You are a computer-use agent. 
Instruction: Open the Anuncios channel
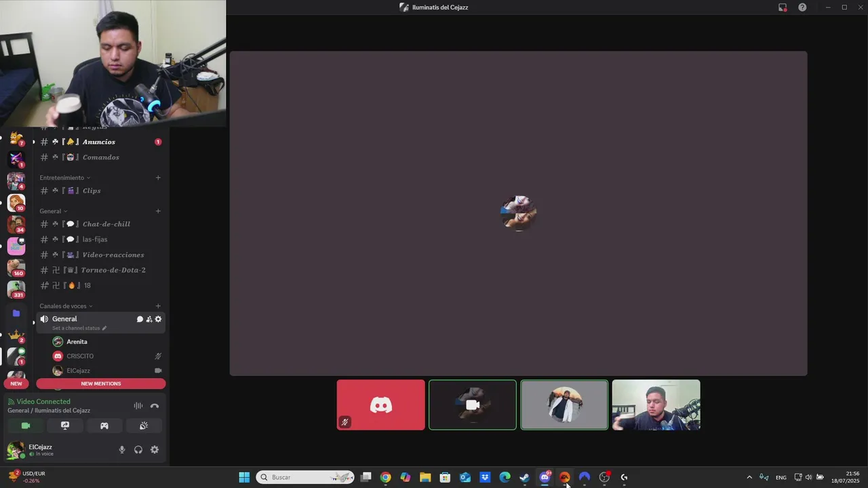coord(100,142)
